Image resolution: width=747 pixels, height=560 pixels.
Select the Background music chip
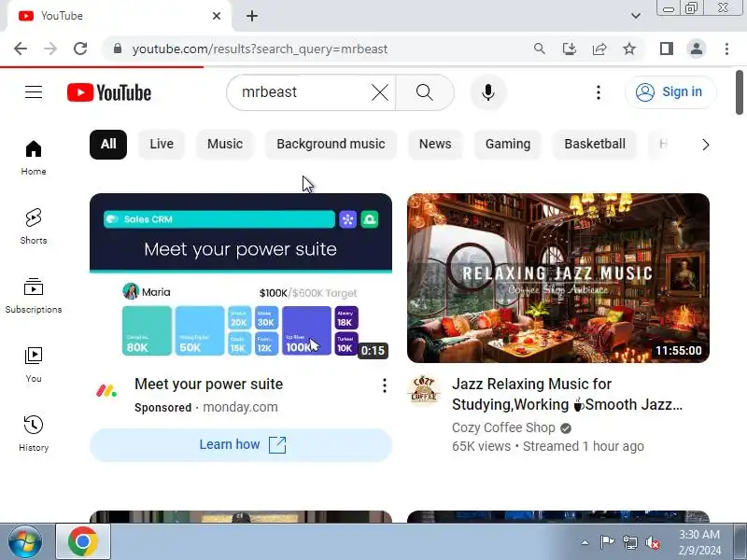point(331,145)
